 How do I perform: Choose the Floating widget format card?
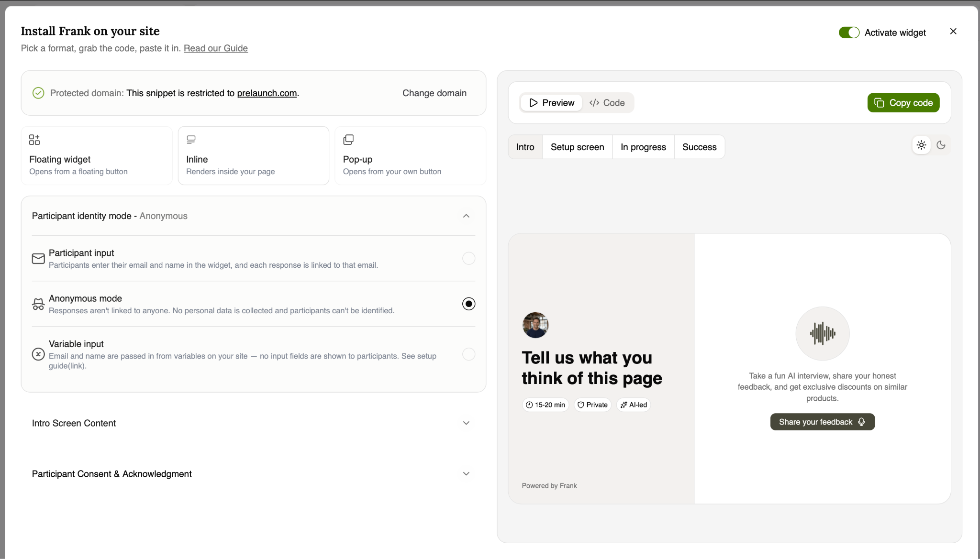[x=97, y=155]
